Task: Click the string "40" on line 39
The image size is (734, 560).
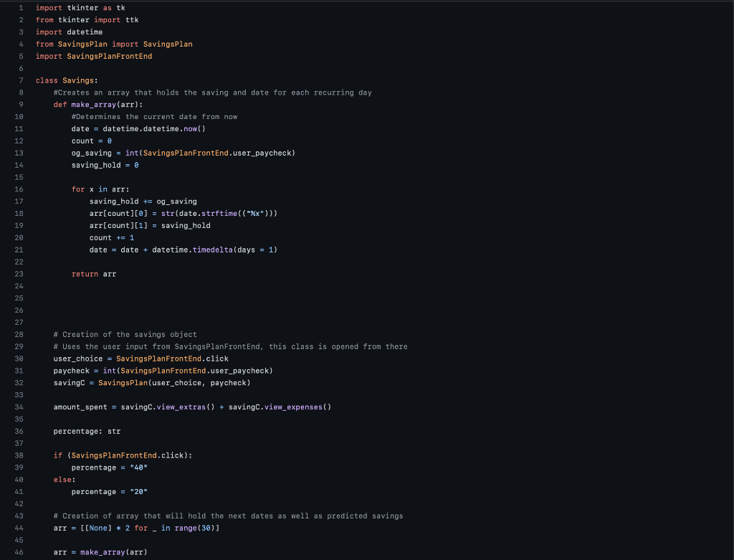Action: coord(137,467)
